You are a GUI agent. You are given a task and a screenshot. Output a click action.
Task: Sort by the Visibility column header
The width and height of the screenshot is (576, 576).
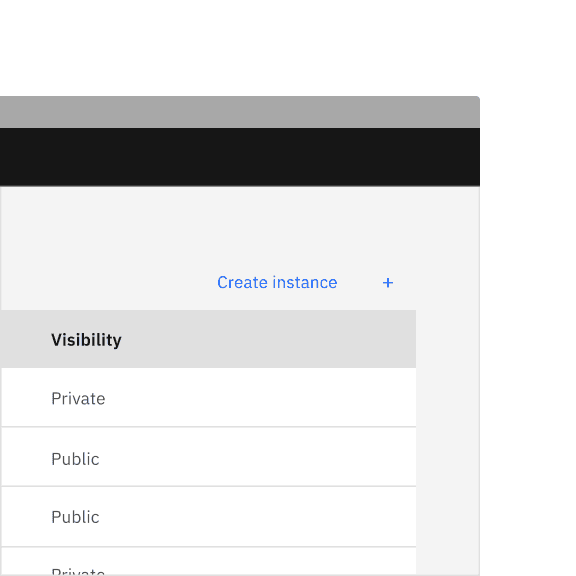click(86, 339)
